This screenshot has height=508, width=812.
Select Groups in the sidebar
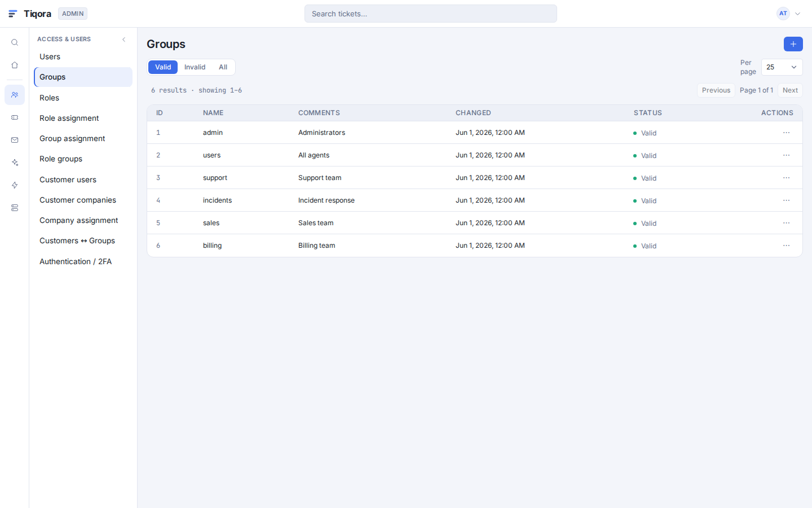tap(83, 77)
